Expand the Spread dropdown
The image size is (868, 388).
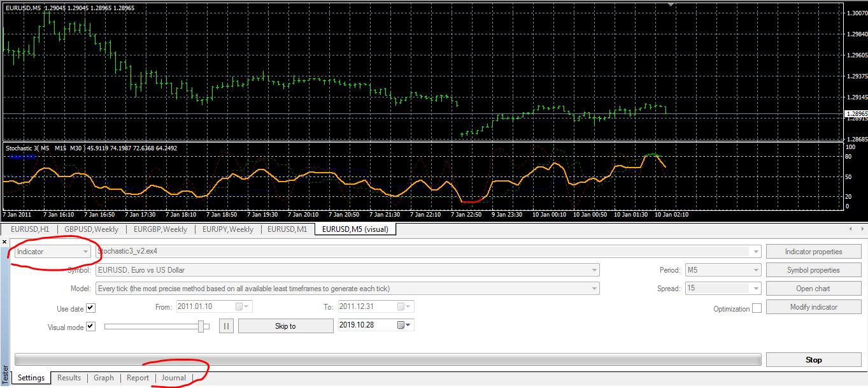723,289
